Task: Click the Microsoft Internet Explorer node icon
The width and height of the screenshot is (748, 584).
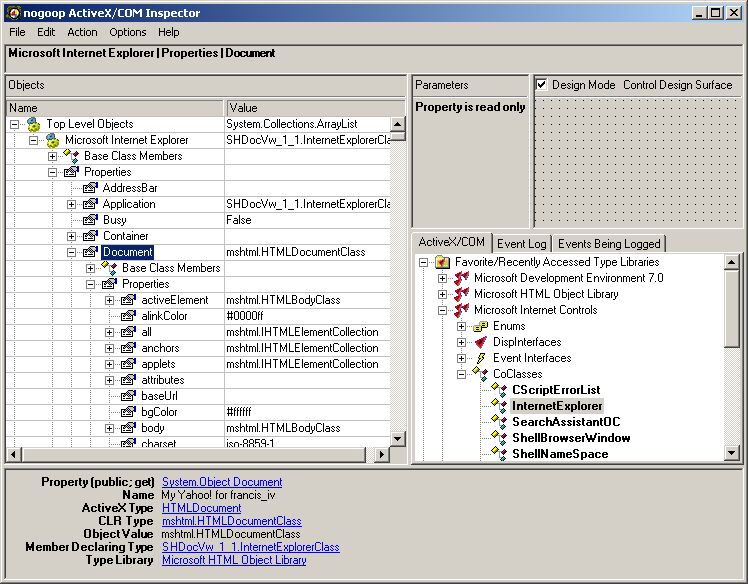Action: (52, 140)
